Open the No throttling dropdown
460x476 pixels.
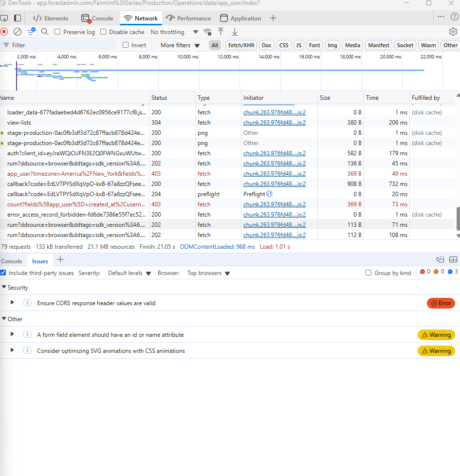pyautogui.click(x=174, y=32)
